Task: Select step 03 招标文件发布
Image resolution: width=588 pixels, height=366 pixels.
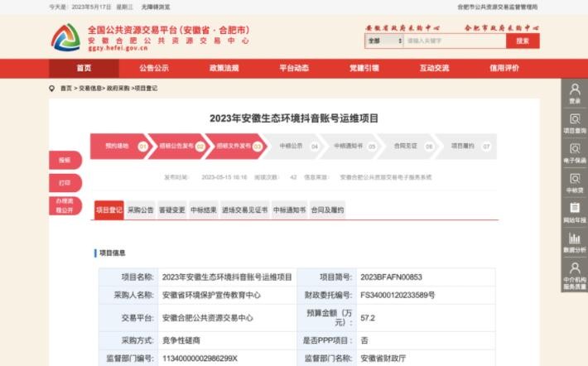Action: [235, 147]
